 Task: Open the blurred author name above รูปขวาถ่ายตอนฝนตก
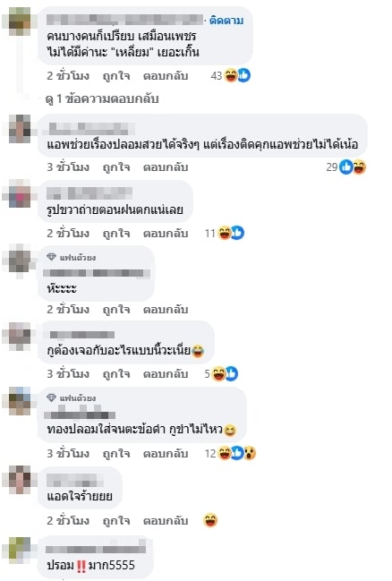tap(89, 193)
